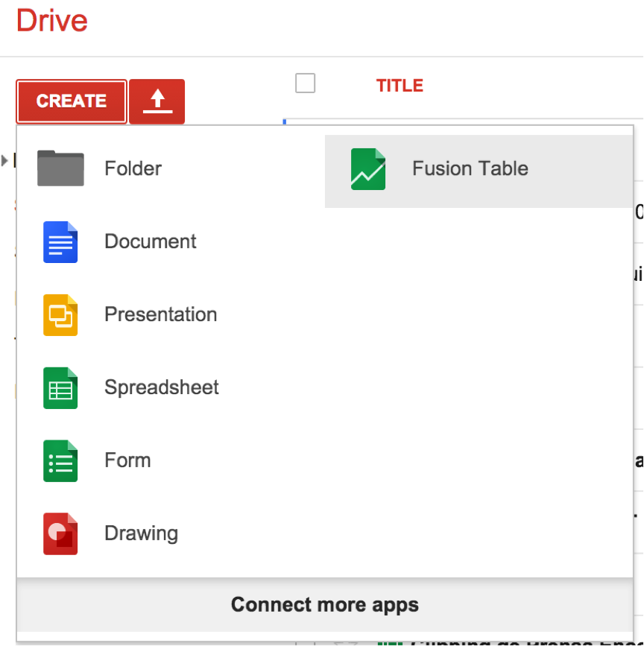Open the red CREATE button
Image resolution: width=644 pixels, height=646 pixels.
coord(72,101)
